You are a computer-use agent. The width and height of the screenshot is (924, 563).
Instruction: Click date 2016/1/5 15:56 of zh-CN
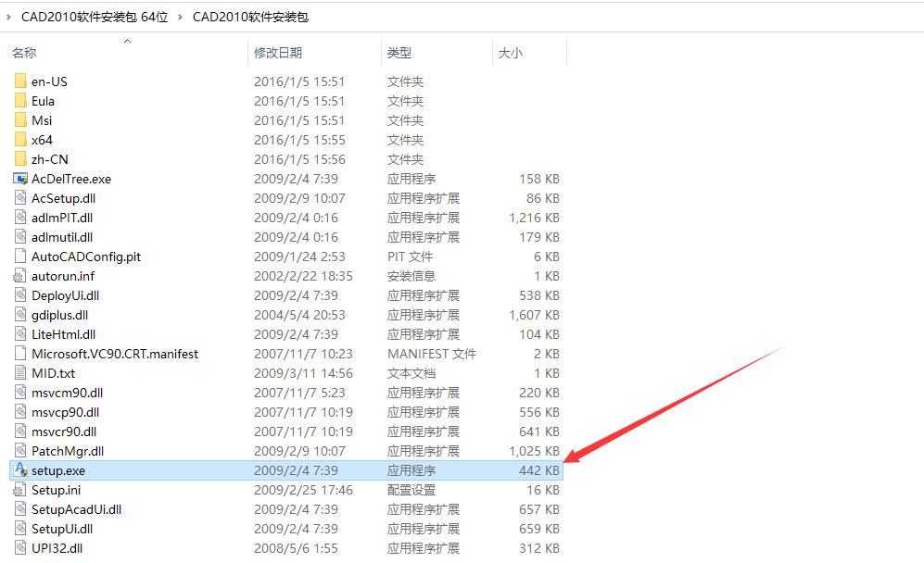coord(300,159)
